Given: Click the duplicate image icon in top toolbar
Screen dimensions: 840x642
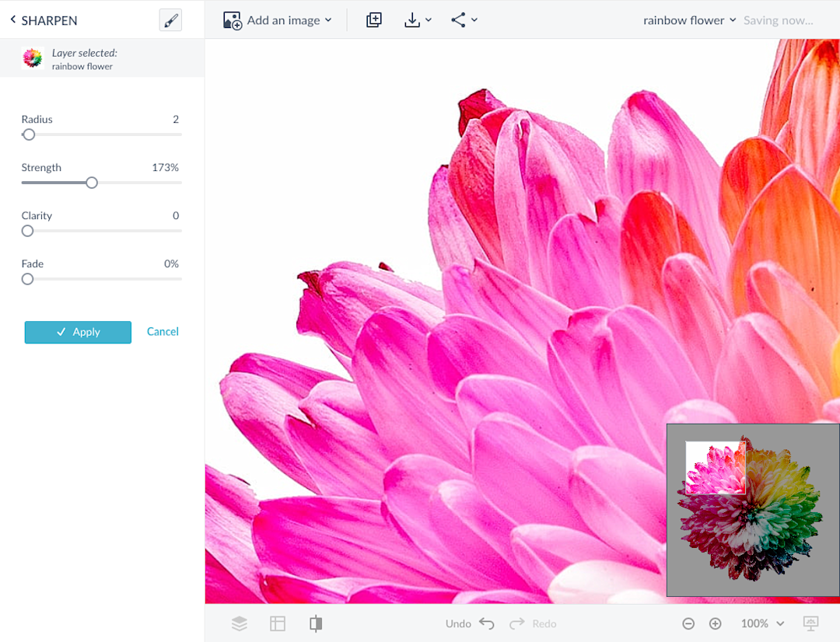Looking at the screenshot, I should tap(373, 19).
